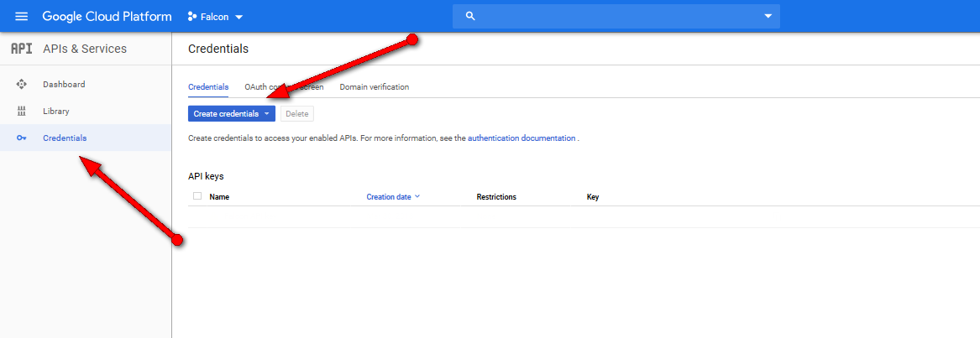The image size is (980, 338).
Task: Click the Falcon project dots icon
Action: (x=191, y=17)
